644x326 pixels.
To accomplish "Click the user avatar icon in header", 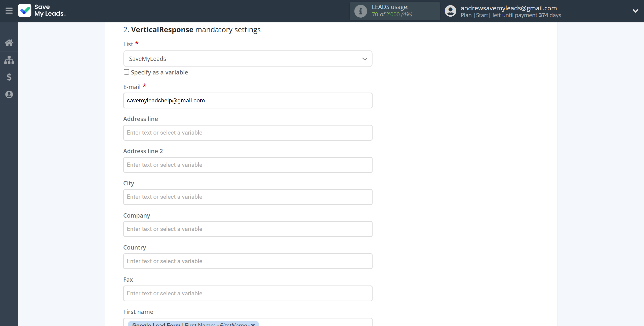I will [x=450, y=11].
